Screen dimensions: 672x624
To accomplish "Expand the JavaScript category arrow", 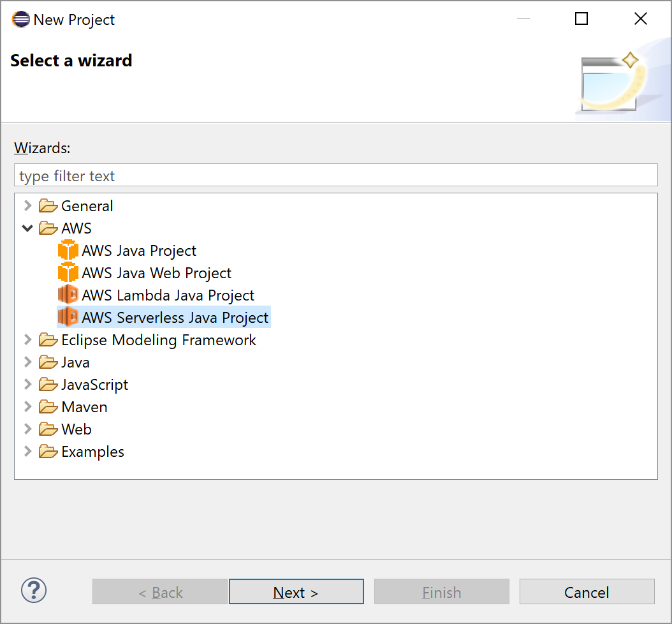I will (27, 385).
